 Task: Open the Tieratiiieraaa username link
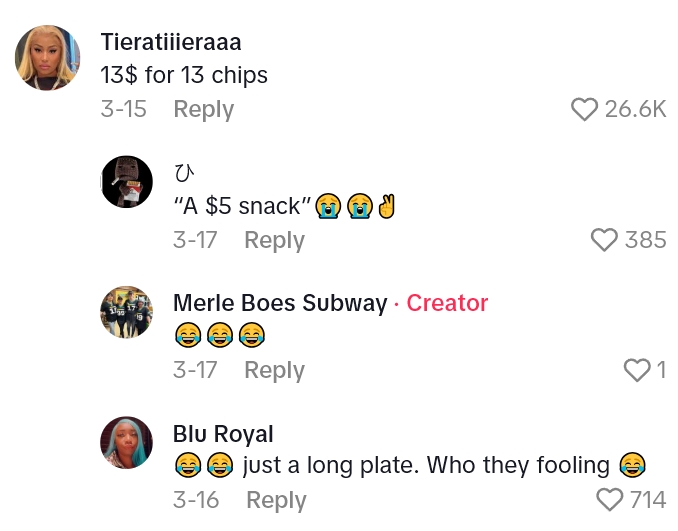171,42
